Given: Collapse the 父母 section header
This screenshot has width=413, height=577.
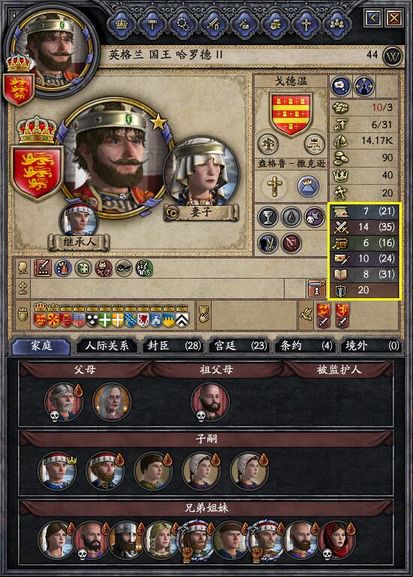Looking at the screenshot, I should [x=85, y=370].
